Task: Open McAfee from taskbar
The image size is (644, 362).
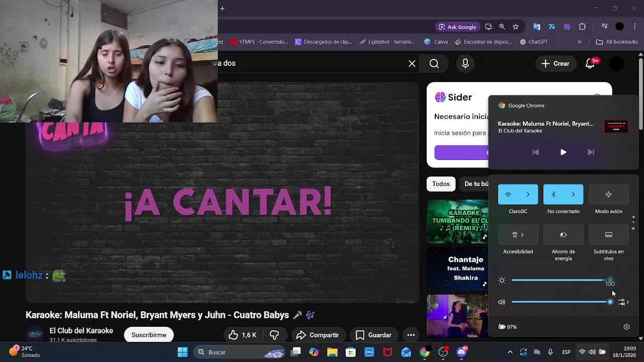Action: coord(387,352)
